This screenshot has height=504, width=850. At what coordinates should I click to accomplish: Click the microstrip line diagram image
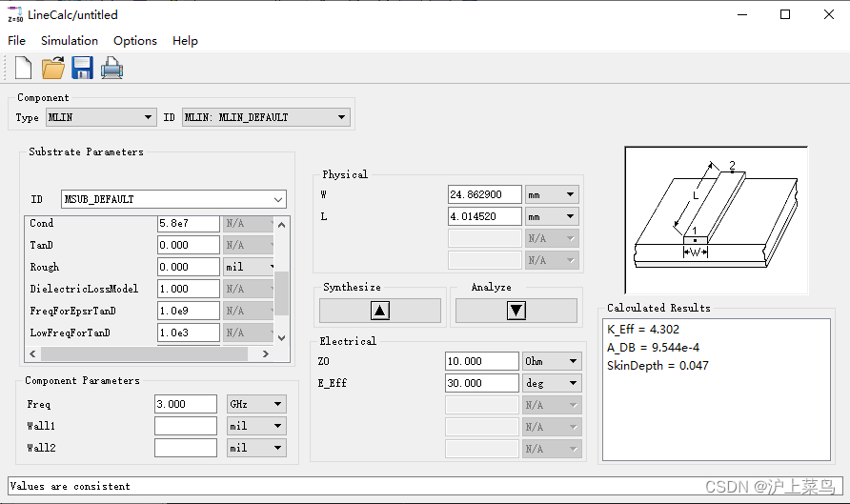[716, 219]
